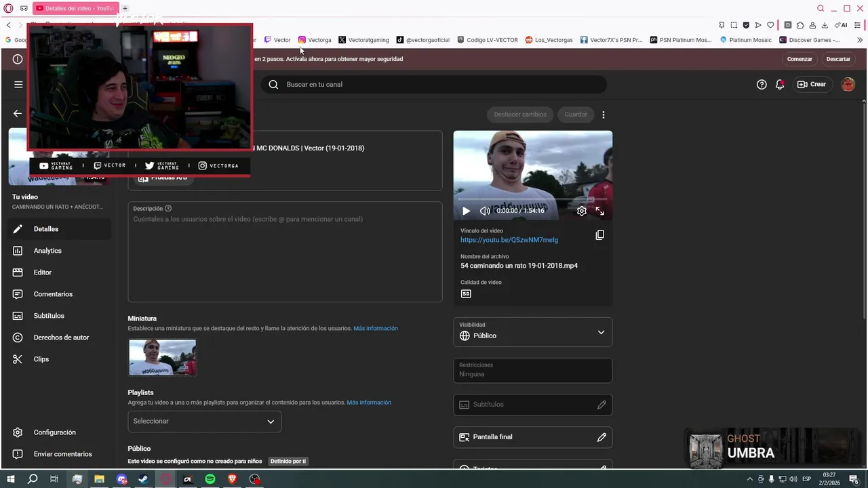Open a new browser tab
Viewport: 868px width, 488px height.
(x=125, y=8)
